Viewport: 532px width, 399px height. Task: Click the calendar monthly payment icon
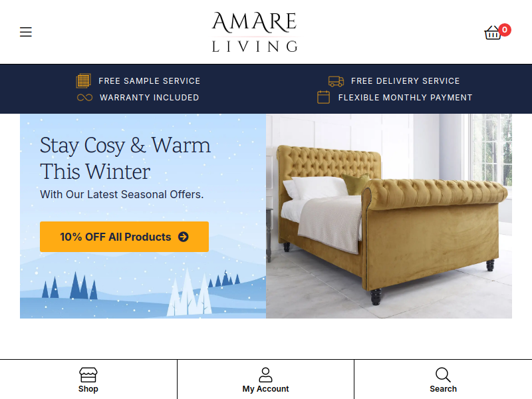[x=323, y=97]
